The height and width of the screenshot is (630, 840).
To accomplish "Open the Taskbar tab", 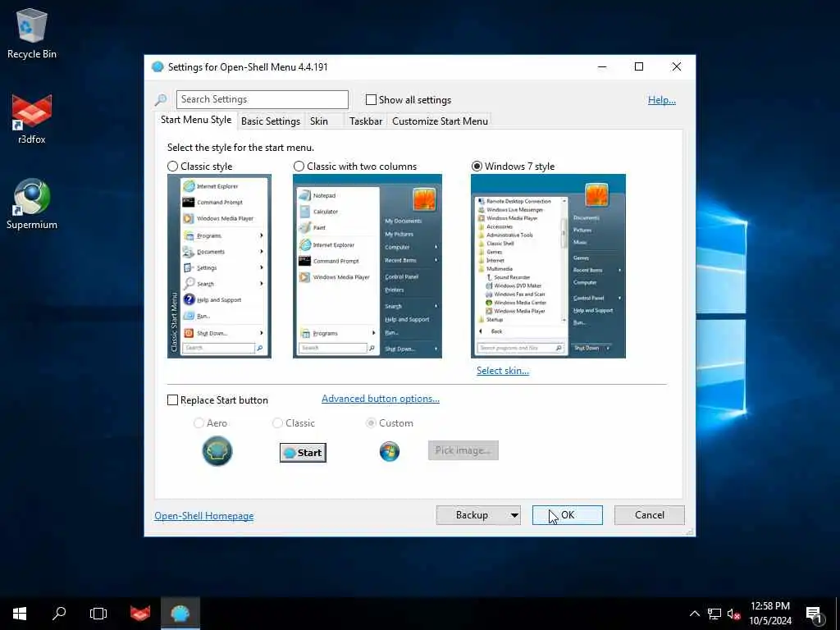I will pyautogui.click(x=365, y=121).
